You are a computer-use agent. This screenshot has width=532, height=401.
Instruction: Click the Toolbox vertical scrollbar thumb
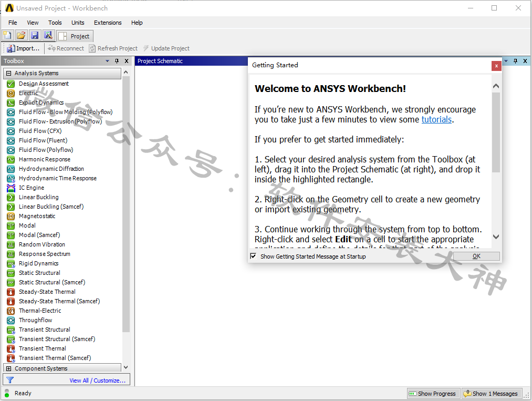pyautogui.click(x=126, y=204)
